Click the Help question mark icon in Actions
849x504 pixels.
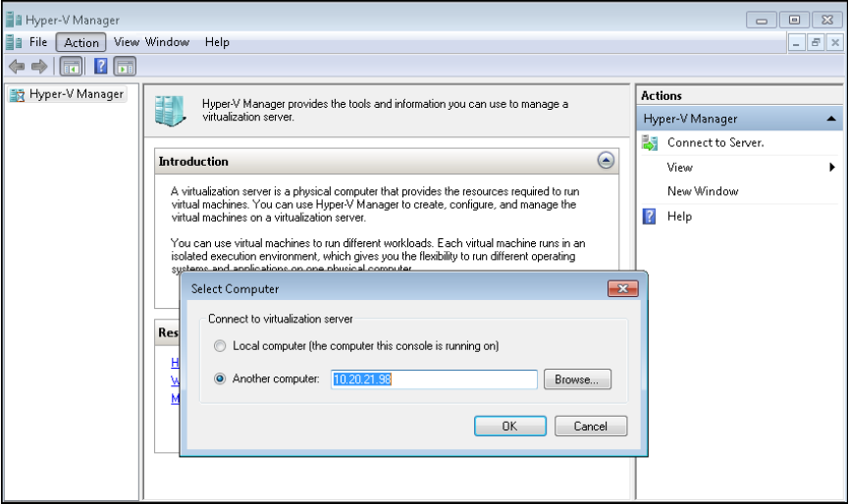point(650,217)
